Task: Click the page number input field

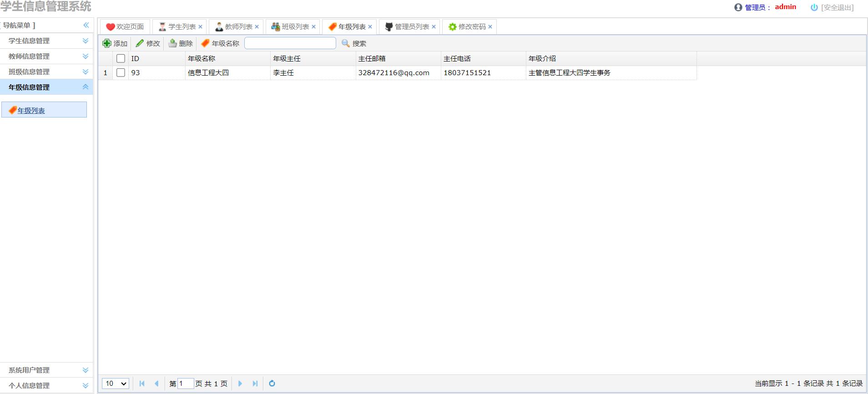Action: point(186,384)
